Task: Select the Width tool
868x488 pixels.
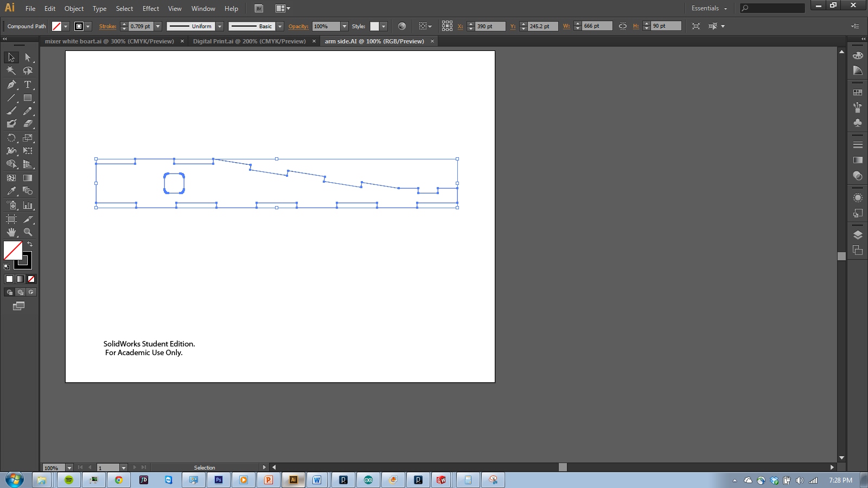Action: tap(11, 151)
